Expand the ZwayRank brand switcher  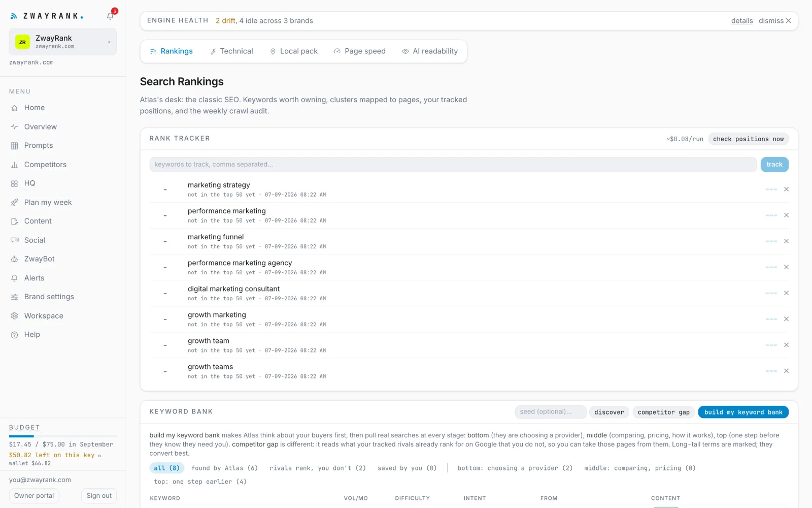pyautogui.click(x=62, y=42)
